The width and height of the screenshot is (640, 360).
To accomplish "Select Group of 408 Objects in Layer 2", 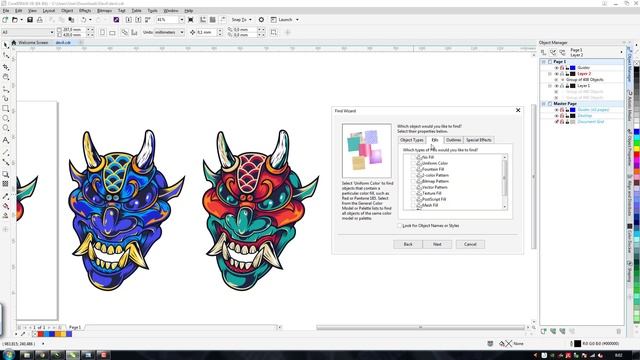I will click(x=584, y=80).
